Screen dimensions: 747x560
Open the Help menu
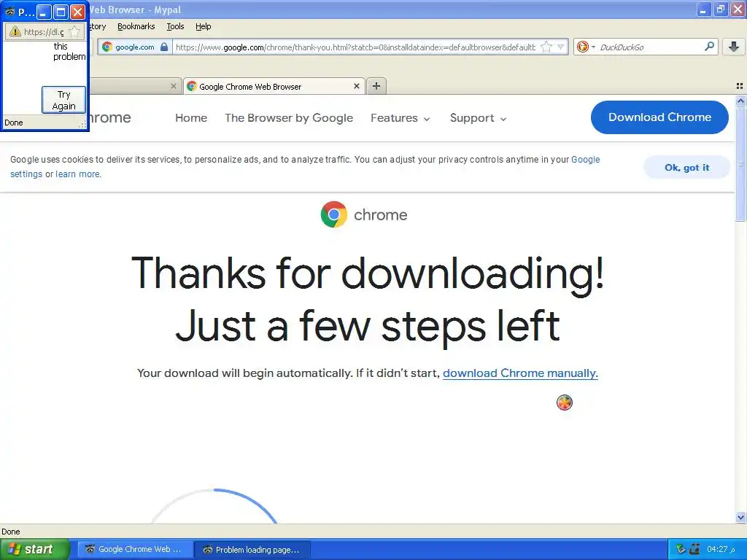pyautogui.click(x=204, y=26)
